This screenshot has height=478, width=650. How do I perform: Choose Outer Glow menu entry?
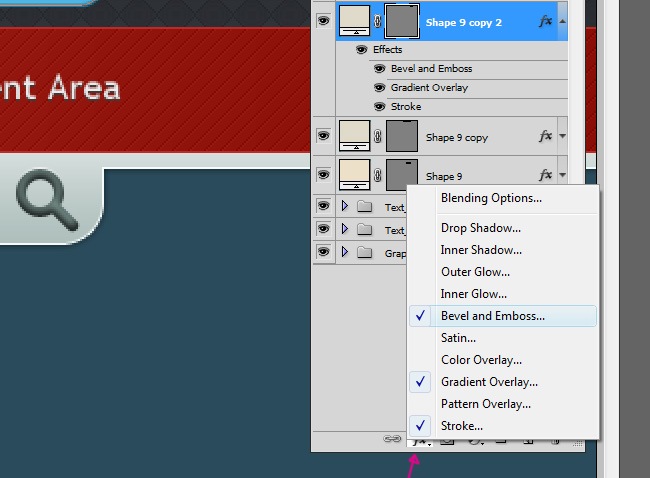pyautogui.click(x=476, y=272)
